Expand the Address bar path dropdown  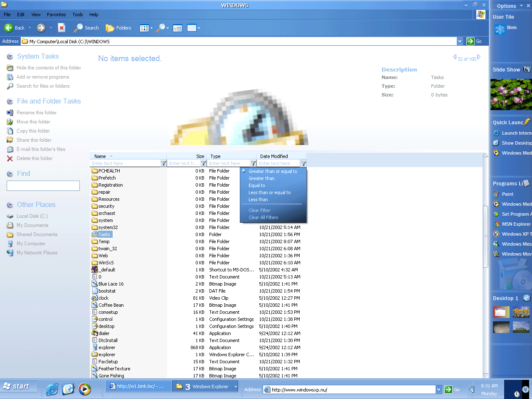(x=460, y=41)
